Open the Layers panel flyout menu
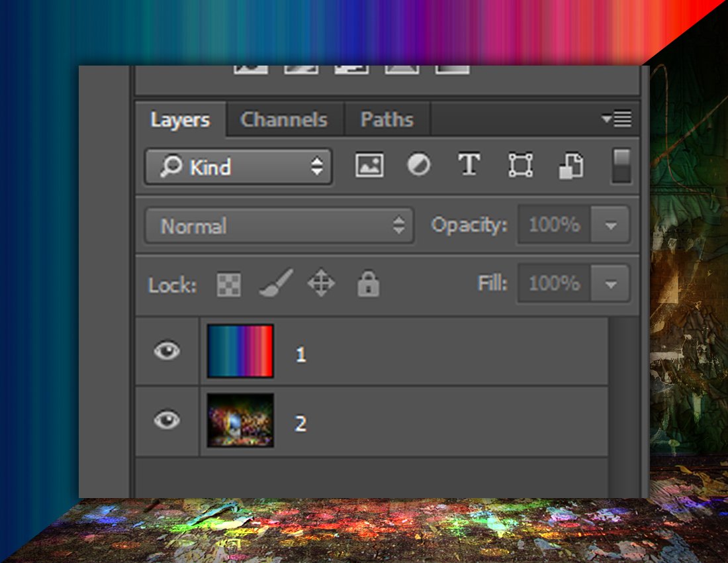The image size is (728, 563). click(x=617, y=119)
